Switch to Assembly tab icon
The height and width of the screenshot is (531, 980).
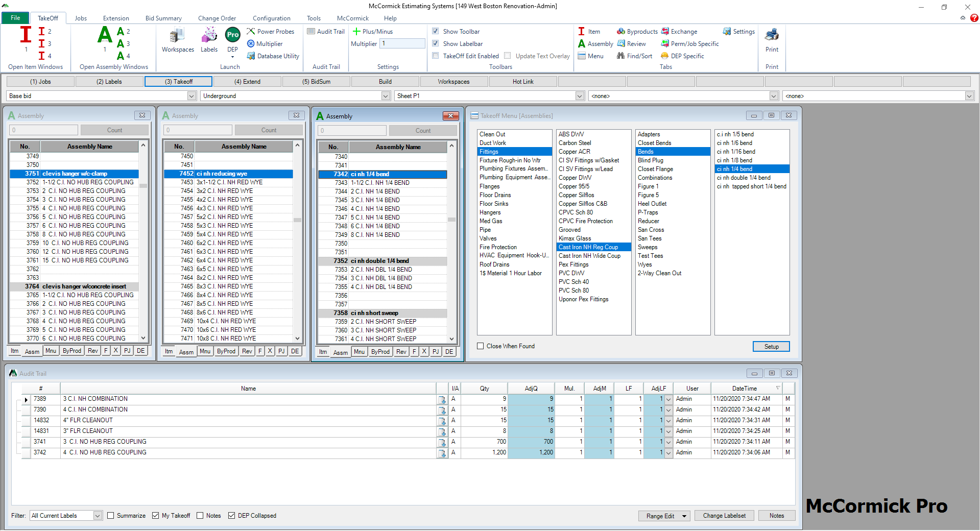click(x=581, y=43)
